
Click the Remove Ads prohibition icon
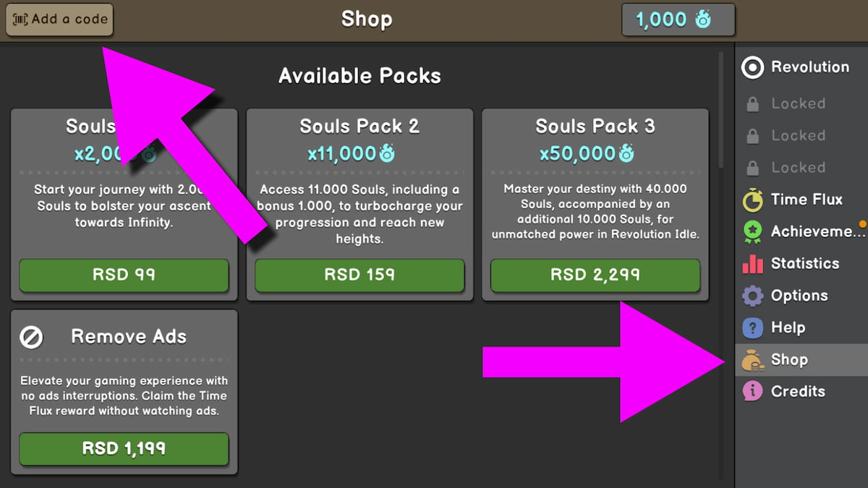pyautogui.click(x=30, y=336)
